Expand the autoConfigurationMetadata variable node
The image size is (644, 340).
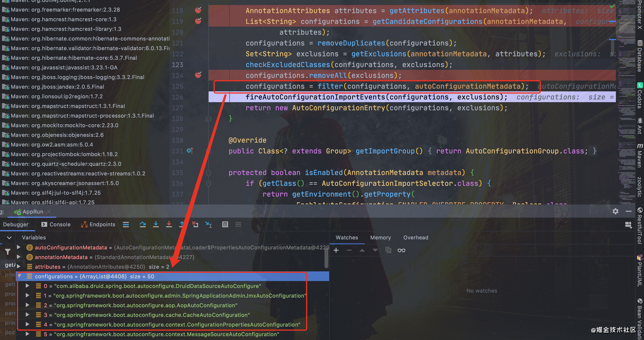coord(19,247)
